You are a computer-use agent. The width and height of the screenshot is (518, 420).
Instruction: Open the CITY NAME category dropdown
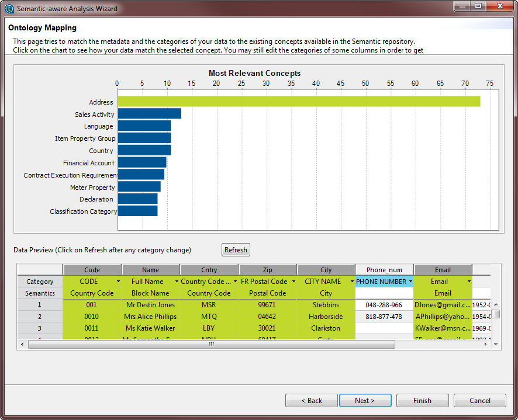(x=352, y=282)
